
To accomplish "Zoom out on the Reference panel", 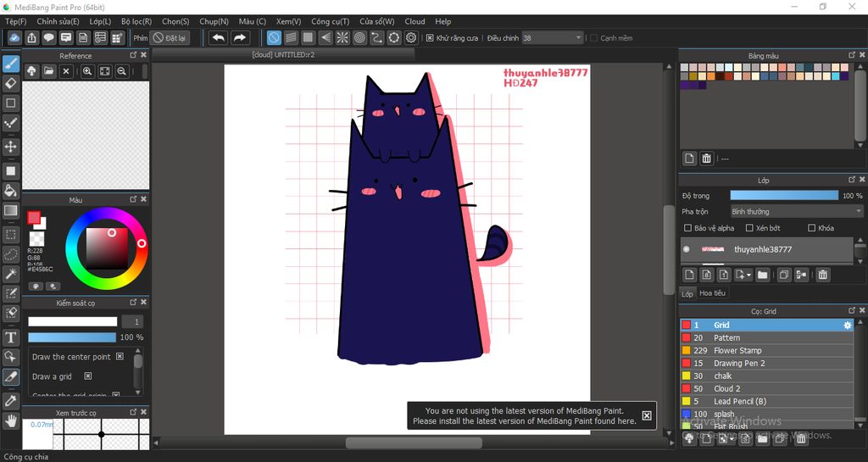I will click(x=122, y=71).
